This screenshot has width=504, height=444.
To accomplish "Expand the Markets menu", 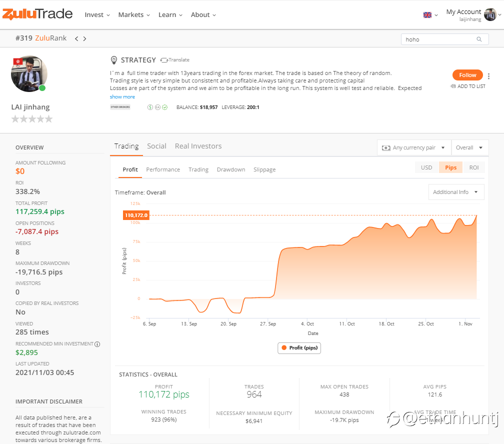I will tap(134, 15).
